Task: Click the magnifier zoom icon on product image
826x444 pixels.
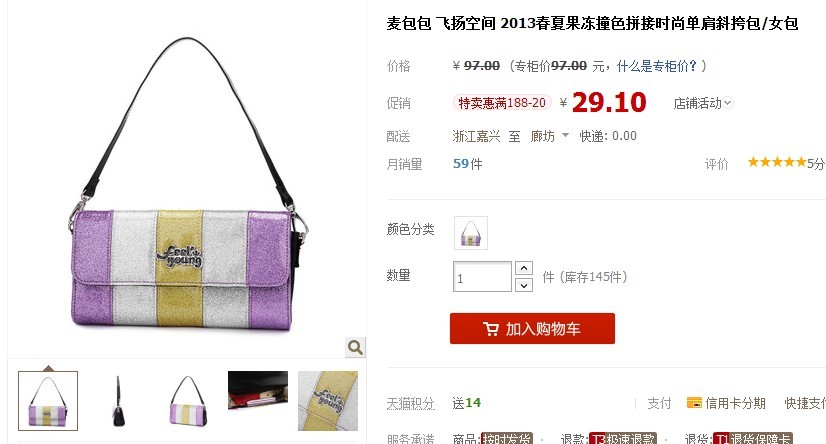Action: 355,347
